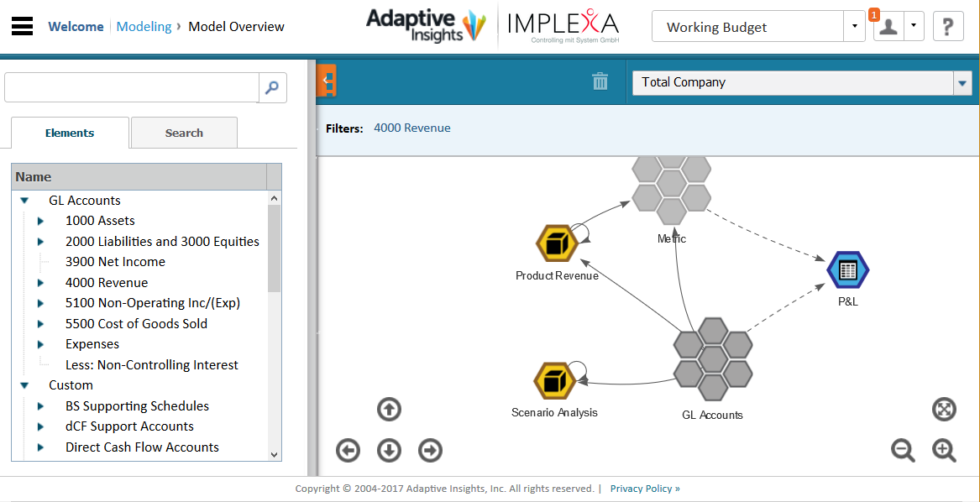Open the hamburger navigation menu
980x502 pixels.
pyautogui.click(x=23, y=26)
